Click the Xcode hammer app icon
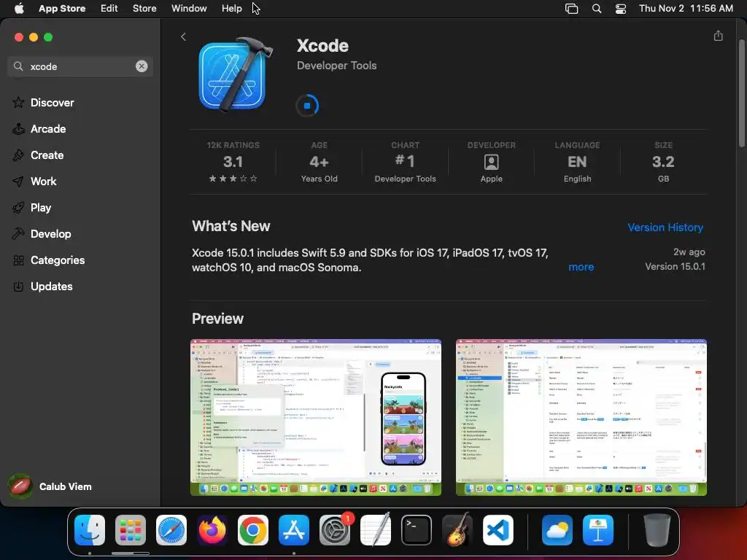Image resolution: width=747 pixels, height=560 pixels. coord(236,74)
